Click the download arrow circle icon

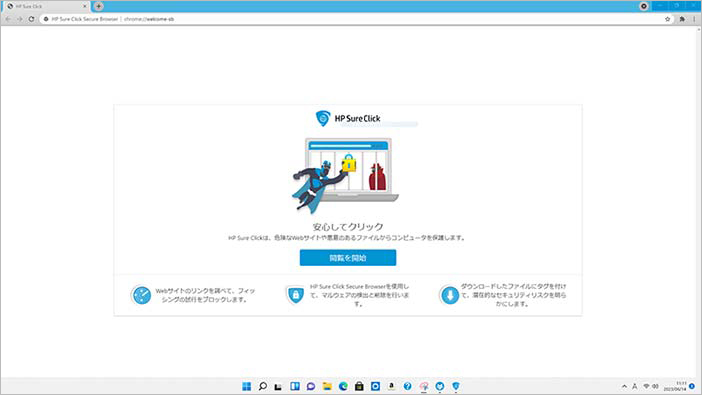tap(450, 295)
